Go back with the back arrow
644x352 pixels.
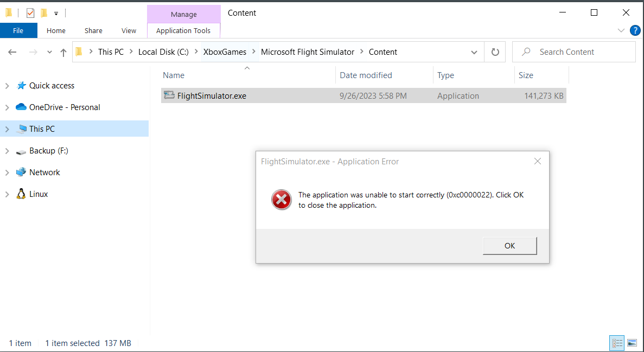pyautogui.click(x=12, y=52)
